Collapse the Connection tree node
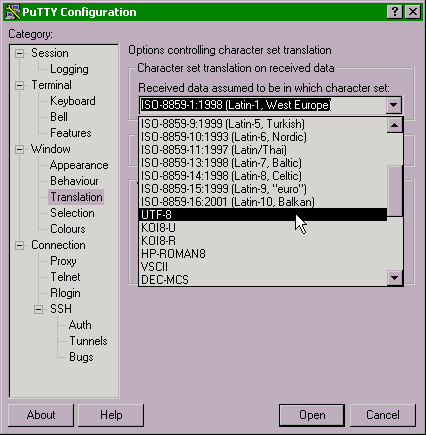The height and width of the screenshot is (435, 426). pyautogui.click(x=20, y=245)
